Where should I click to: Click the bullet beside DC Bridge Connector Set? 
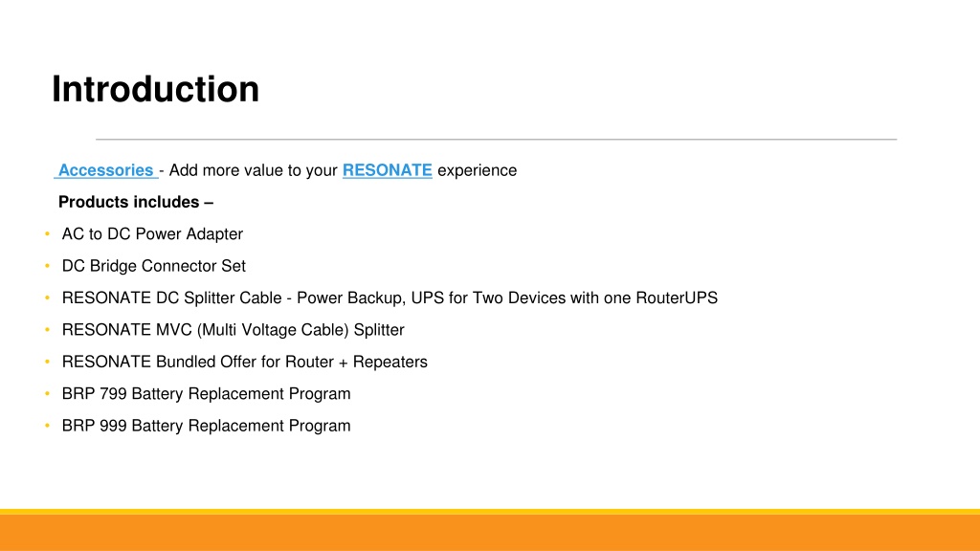[48, 266]
